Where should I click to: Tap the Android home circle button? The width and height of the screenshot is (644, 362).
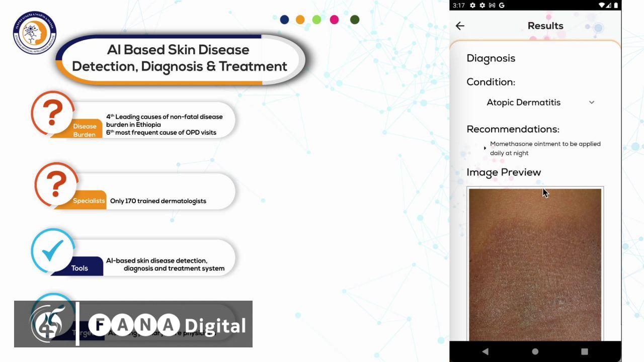tap(535, 351)
